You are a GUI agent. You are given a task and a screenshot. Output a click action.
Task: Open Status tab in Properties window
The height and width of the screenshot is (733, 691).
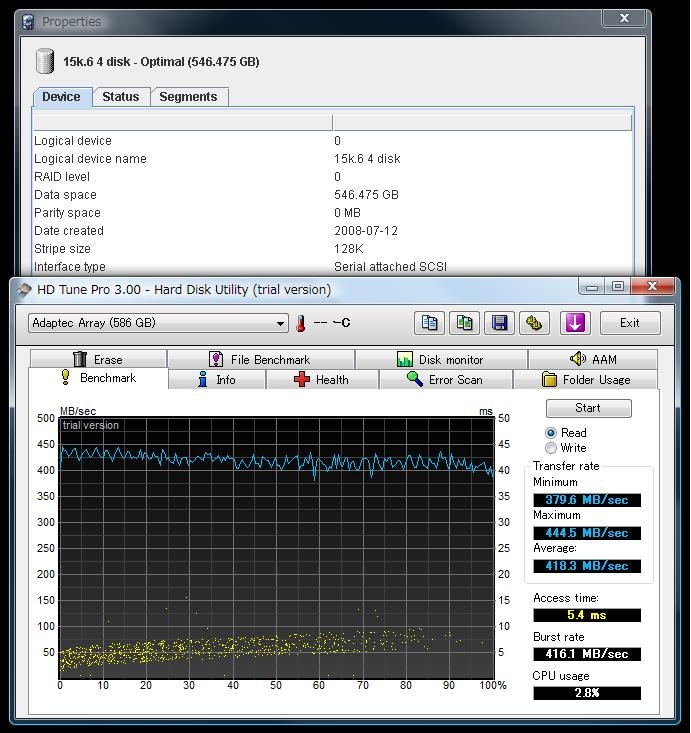(121, 97)
